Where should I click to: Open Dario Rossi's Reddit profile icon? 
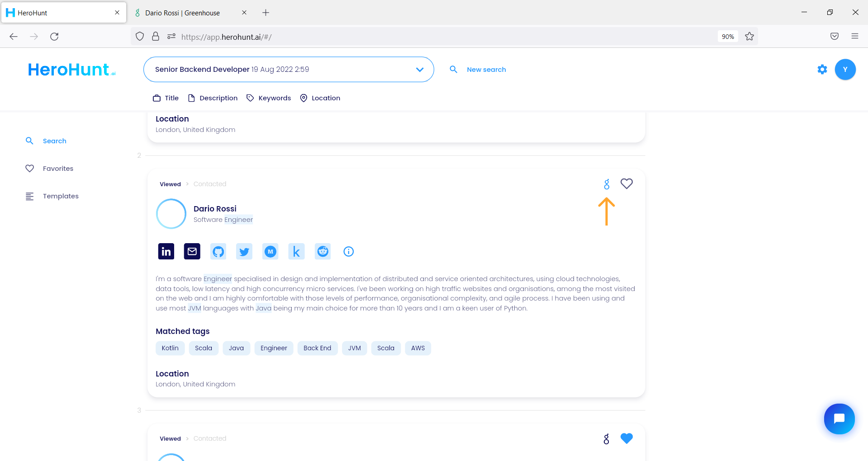(x=323, y=251)
